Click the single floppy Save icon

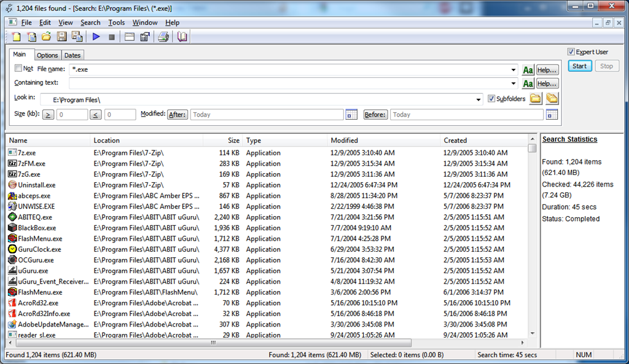coord(61,37)
